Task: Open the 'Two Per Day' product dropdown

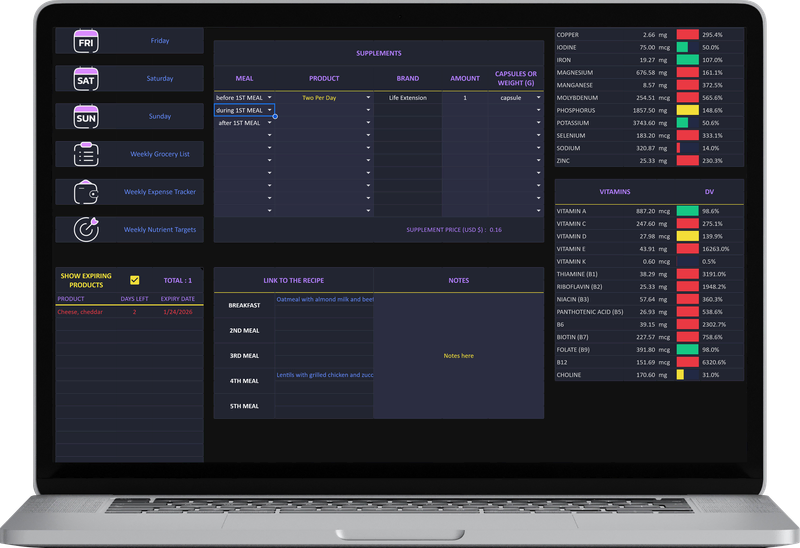Action: 368,97
